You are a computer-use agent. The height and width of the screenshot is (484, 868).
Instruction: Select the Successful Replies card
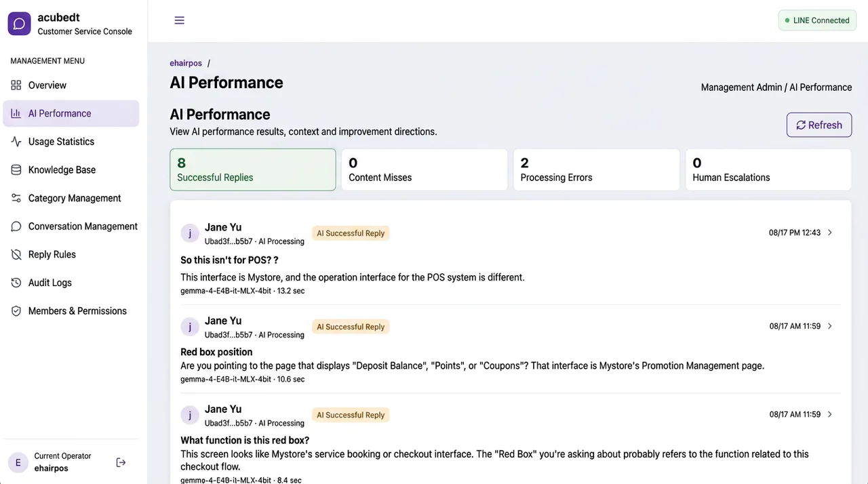coord(253,169)
